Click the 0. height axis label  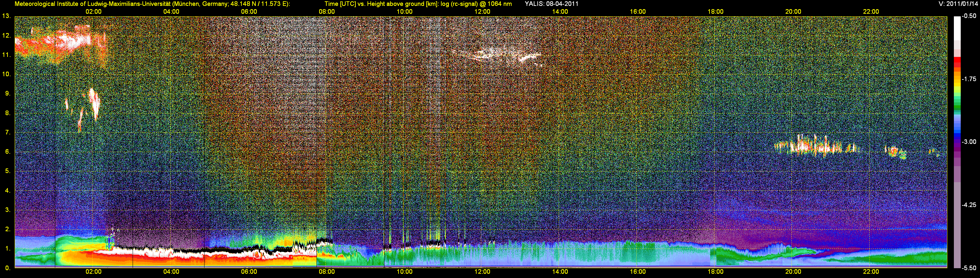(8, 268)
